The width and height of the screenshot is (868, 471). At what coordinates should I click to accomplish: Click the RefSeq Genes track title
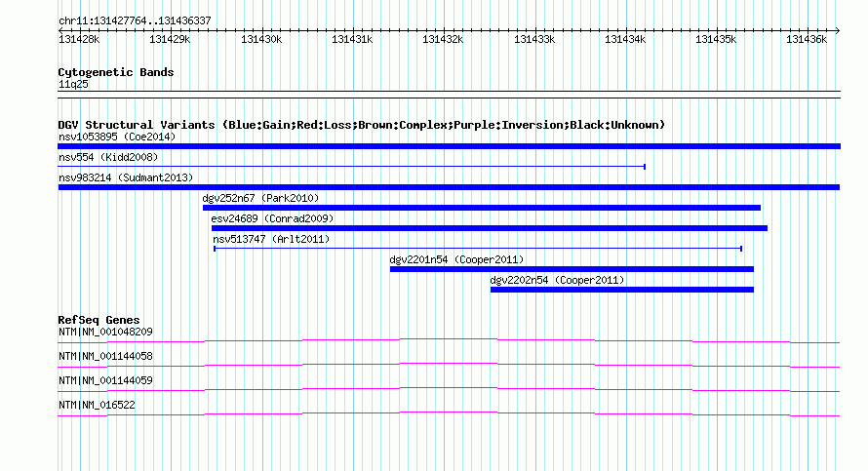pos(99,320)
